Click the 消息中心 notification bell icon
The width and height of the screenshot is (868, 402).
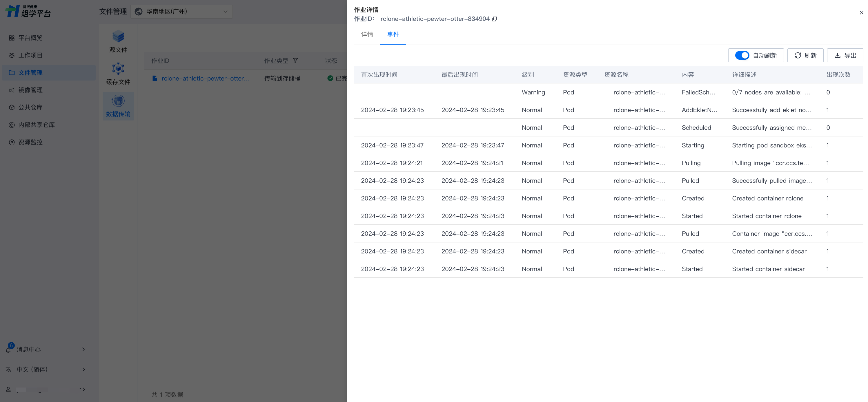pos(8,350)
